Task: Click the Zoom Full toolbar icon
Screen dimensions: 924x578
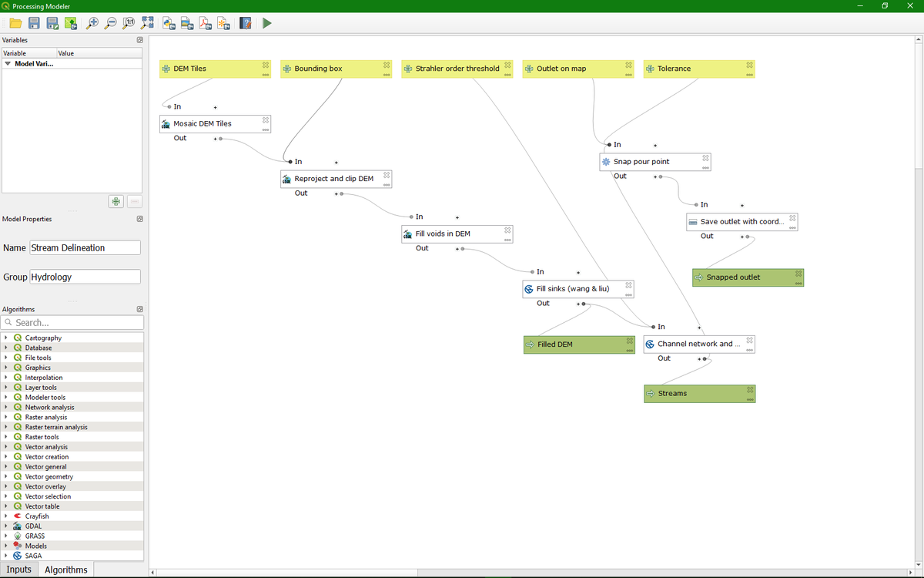Action: (x=147, y=23)
